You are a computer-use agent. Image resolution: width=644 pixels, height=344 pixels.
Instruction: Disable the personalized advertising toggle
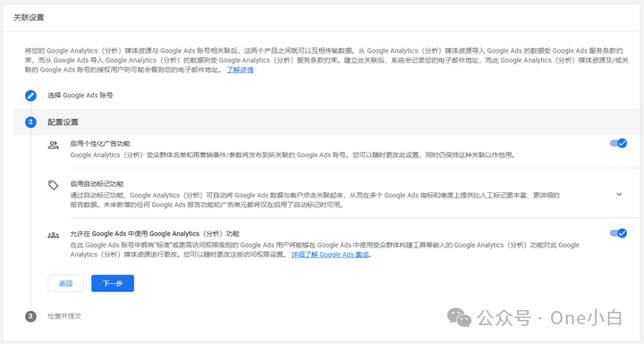pyautogui.click(x=618, y=143)
